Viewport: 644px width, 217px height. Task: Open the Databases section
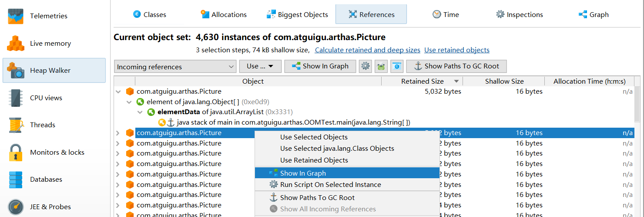[46, 179]
